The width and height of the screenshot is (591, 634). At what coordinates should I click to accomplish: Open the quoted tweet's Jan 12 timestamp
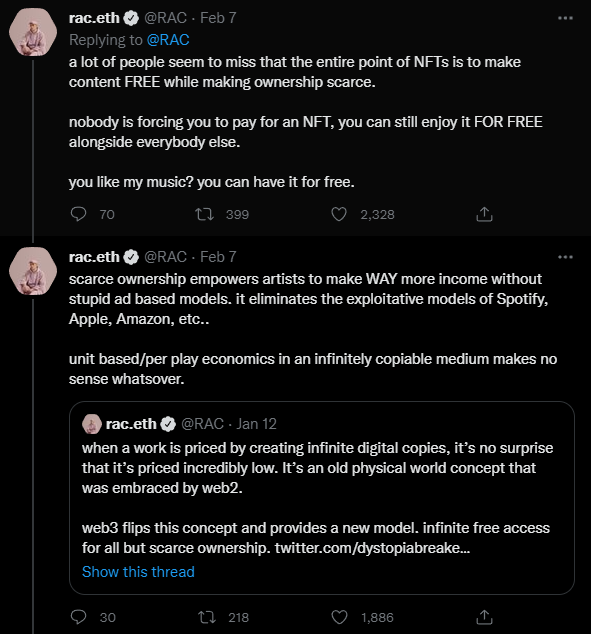point(257,424)
